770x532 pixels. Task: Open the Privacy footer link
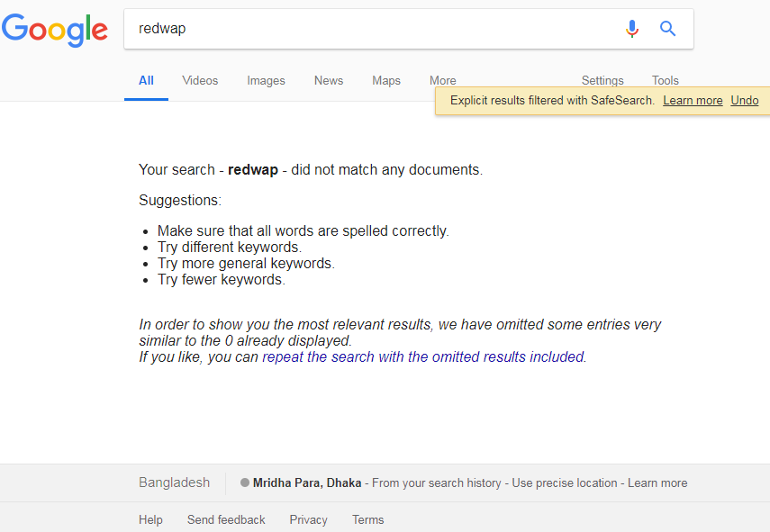pos(309,519)
